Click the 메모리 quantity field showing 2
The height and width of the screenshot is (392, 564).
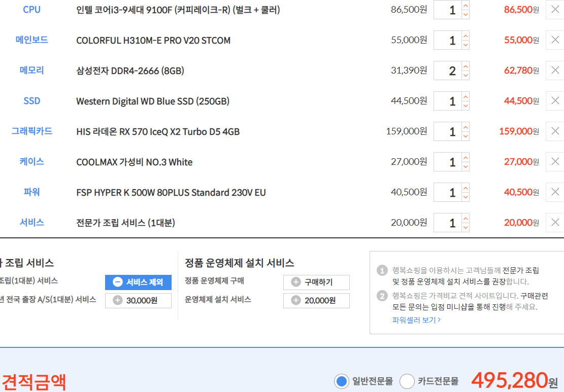448,70
